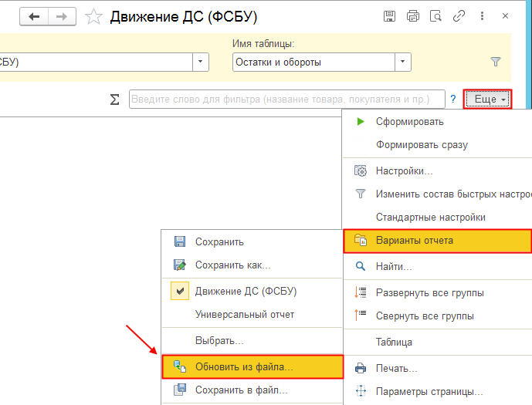The width and height of the screenshot is (532, 405).
Task: Click the sigma sum icon
Action: pos(114,100)
